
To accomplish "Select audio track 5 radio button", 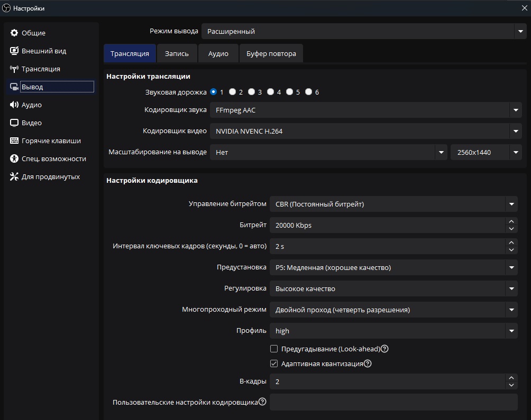I will (289, 91).
